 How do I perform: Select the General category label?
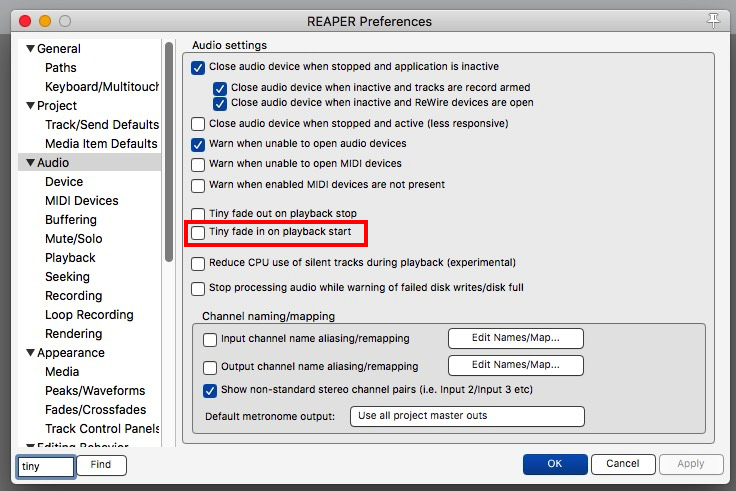[x=59, y=49]
